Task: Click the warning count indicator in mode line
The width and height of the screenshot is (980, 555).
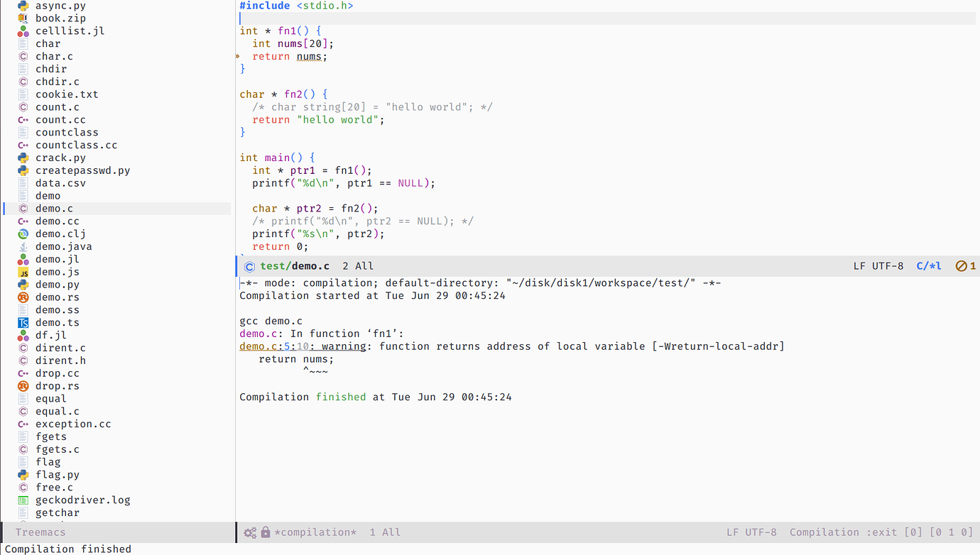Action: (965, 265)
